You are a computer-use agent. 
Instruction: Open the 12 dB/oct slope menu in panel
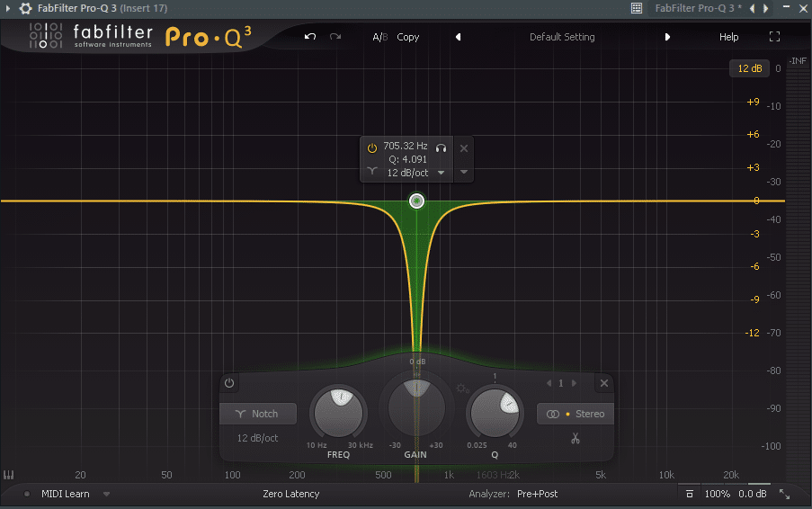click(x=257, y=438)
